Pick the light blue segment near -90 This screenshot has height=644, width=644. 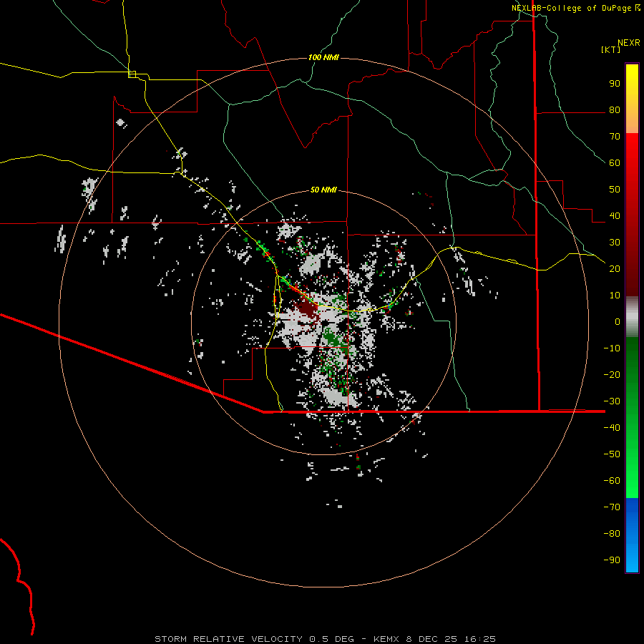[x=632, y=559]
